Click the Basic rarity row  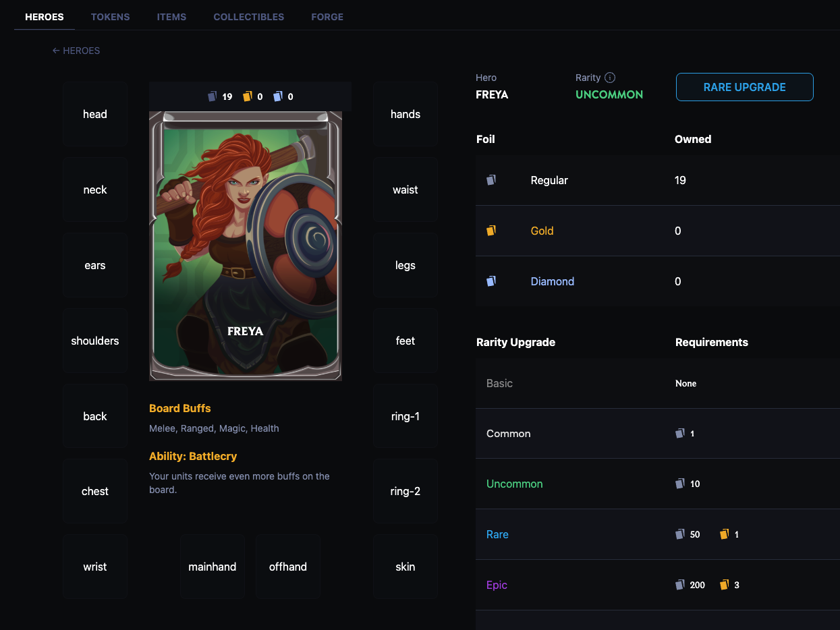pyautogui.click(x=658, y=383)
